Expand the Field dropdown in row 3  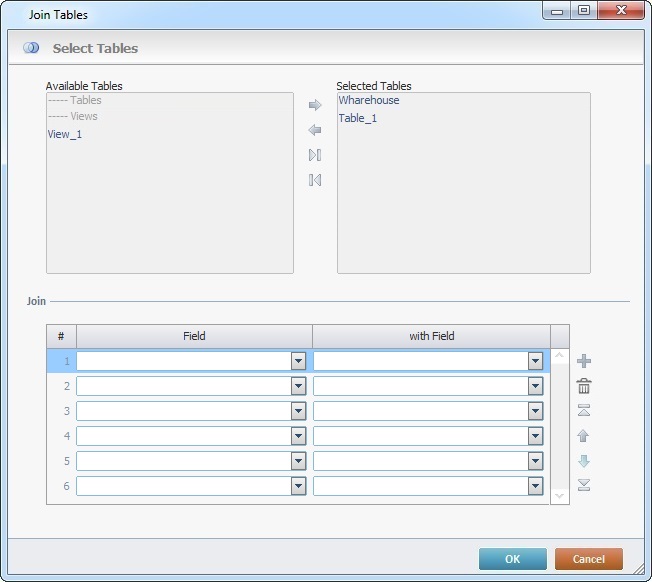[x=298, y=411]
